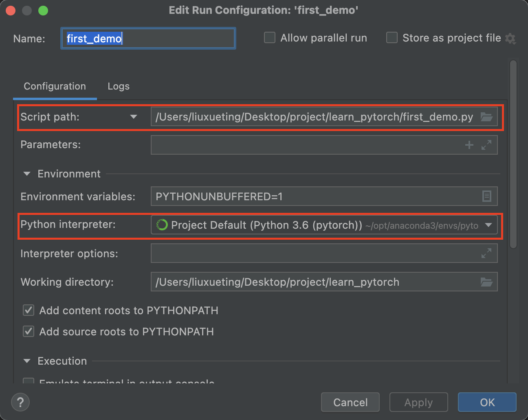The width and height of the screenshot is (528, 420).
Task: Uncheck Add source roots to PYTHONPATH
Action: [29, 332]
